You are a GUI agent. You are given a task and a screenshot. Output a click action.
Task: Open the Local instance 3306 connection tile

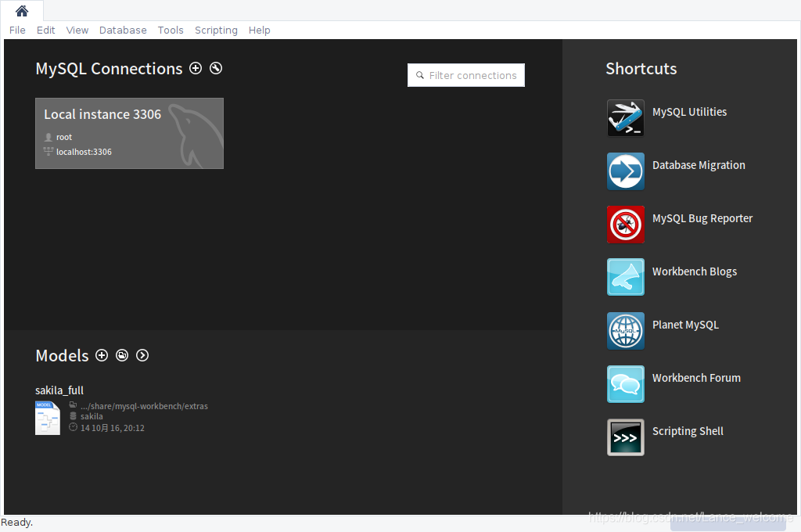coord(129,133)
